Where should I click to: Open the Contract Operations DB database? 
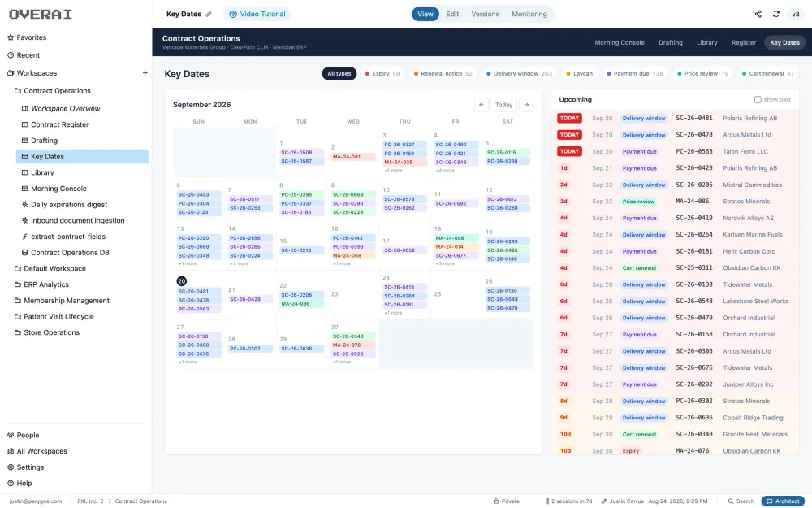click(70, 253)
